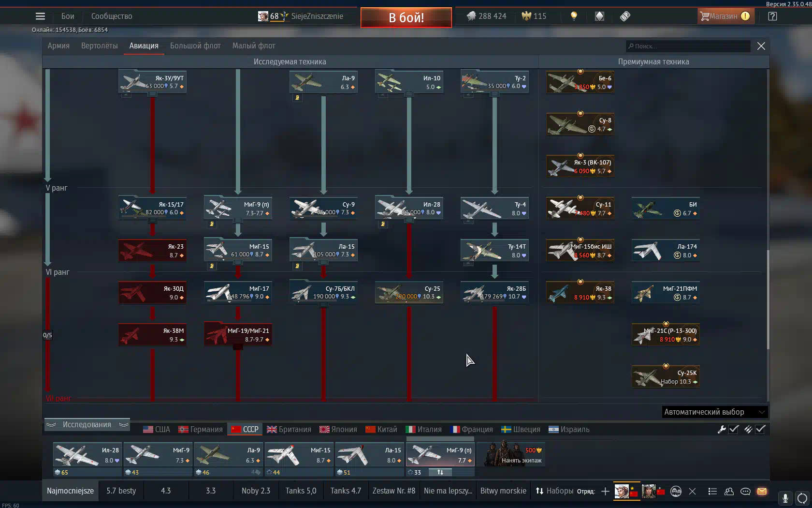Image resolution: width=812 pixels, height=508 pixels.
Task: Switch to the Вертолёты tab
Action: tap(100, 46)
